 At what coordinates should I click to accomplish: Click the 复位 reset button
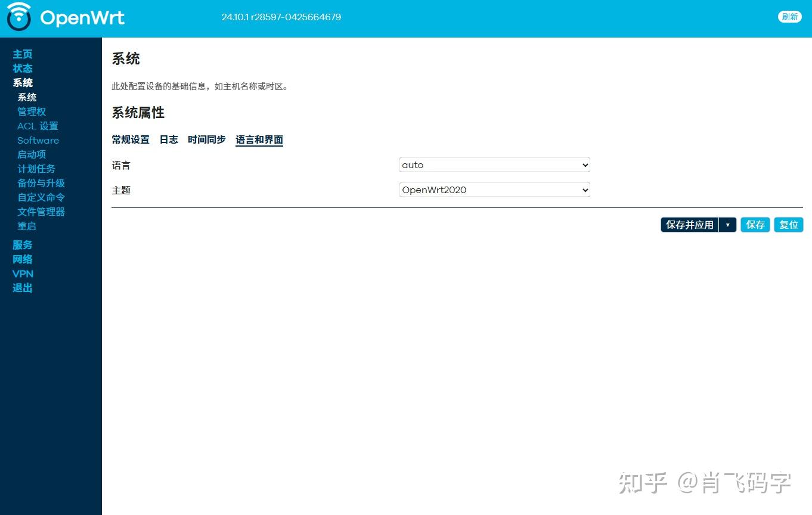point(788,225)
